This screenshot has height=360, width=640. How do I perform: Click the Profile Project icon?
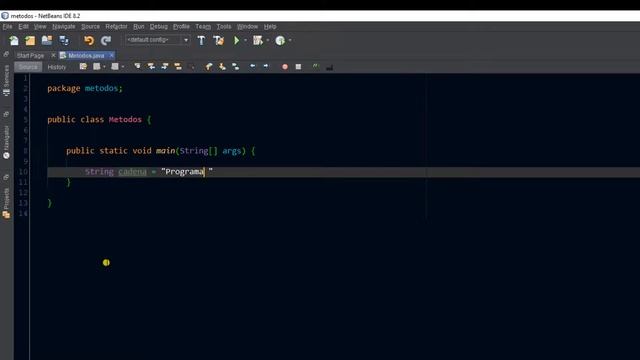pyautogui.click(x=280, y=40)
